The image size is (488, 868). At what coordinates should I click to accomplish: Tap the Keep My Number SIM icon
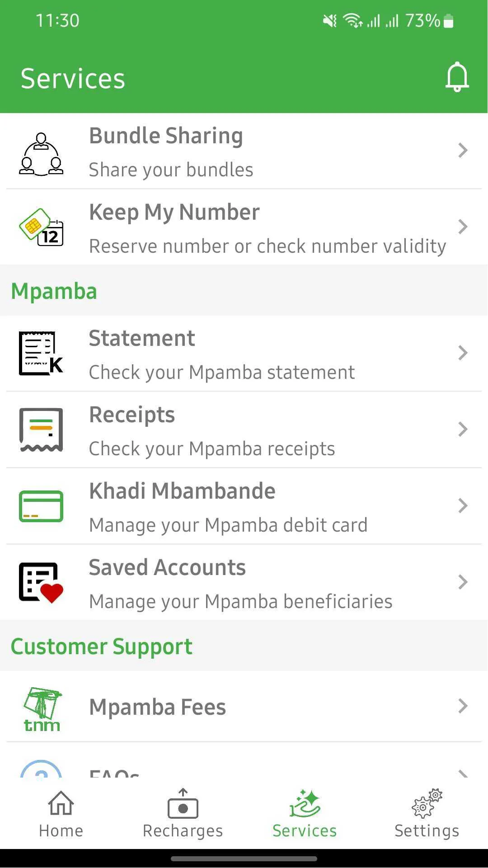click(41, 227)
